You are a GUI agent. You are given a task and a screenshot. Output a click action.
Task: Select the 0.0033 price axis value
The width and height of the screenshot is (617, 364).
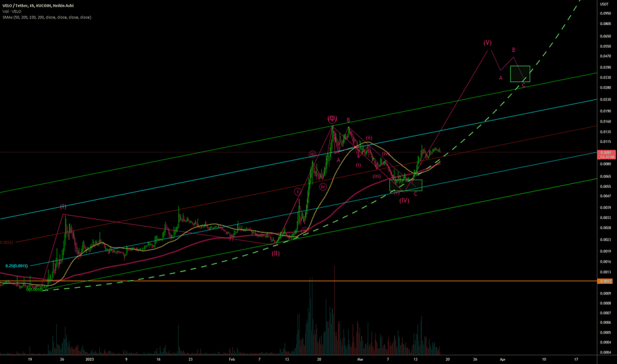point(605,218)
